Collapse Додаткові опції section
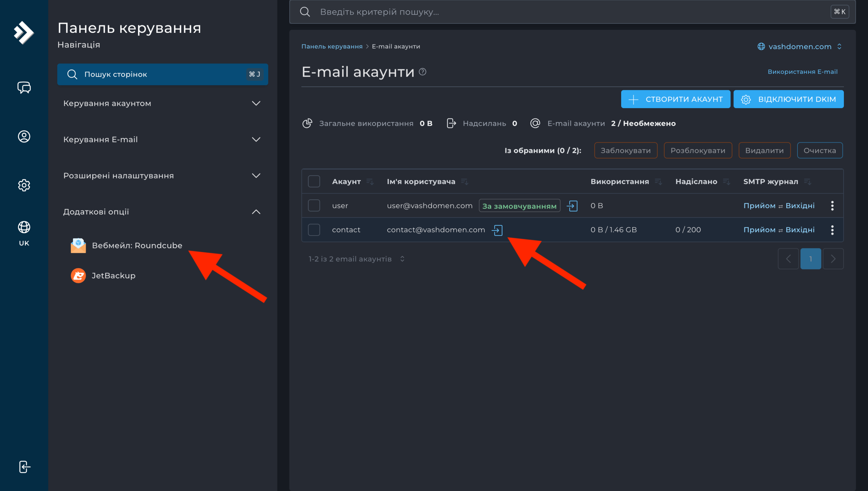 (162, 212)
